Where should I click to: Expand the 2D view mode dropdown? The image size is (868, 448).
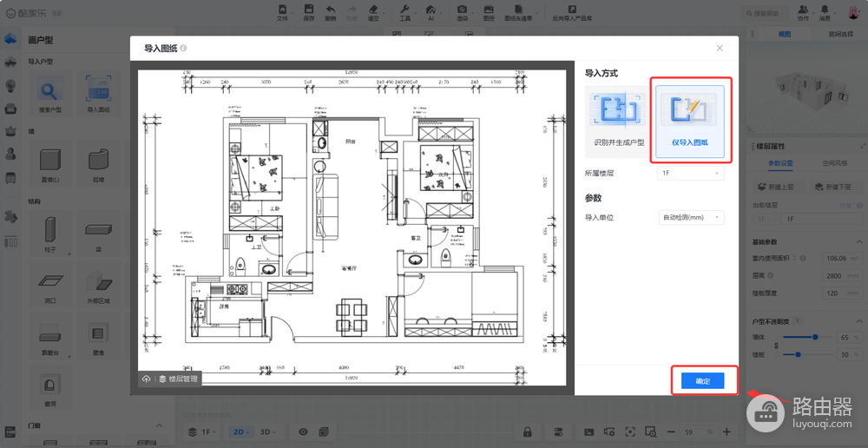tap(240, 432)
